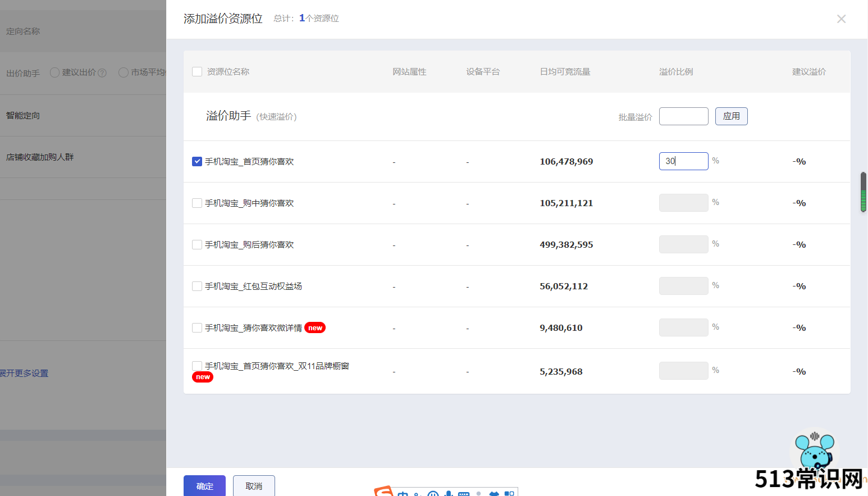The height and width of the screenshot is (496, 868).
Task: Select 市场平均 radio in background page
Action: tap(123, 72)
